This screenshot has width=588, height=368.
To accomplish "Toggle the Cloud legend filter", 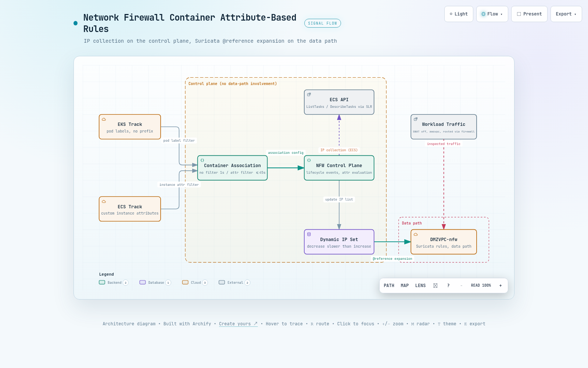I will [x=195, y=283].
